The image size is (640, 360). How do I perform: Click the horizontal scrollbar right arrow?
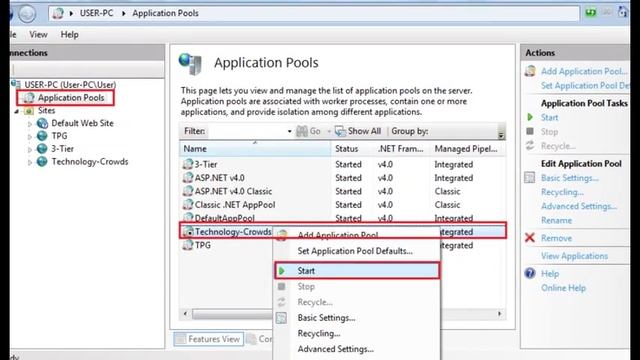(x=500, y=313)
